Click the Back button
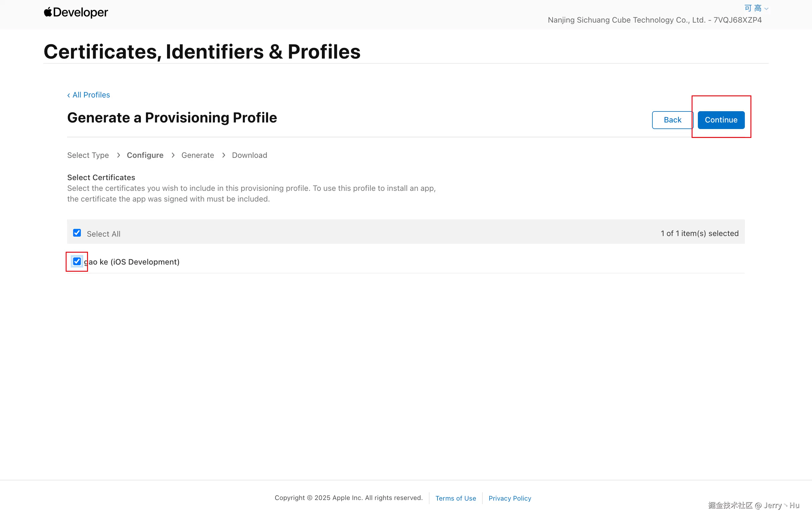812x522 pixels. point(672,120)
